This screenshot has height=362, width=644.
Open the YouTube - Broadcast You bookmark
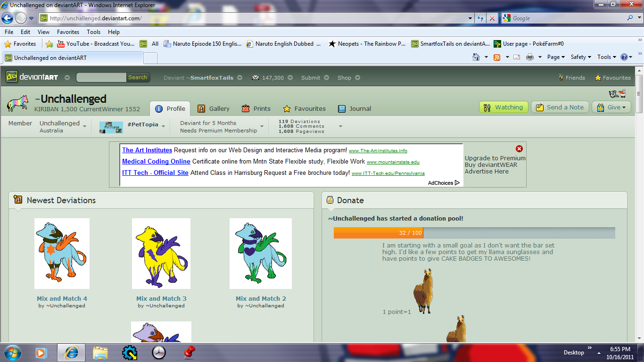[96, 44]
